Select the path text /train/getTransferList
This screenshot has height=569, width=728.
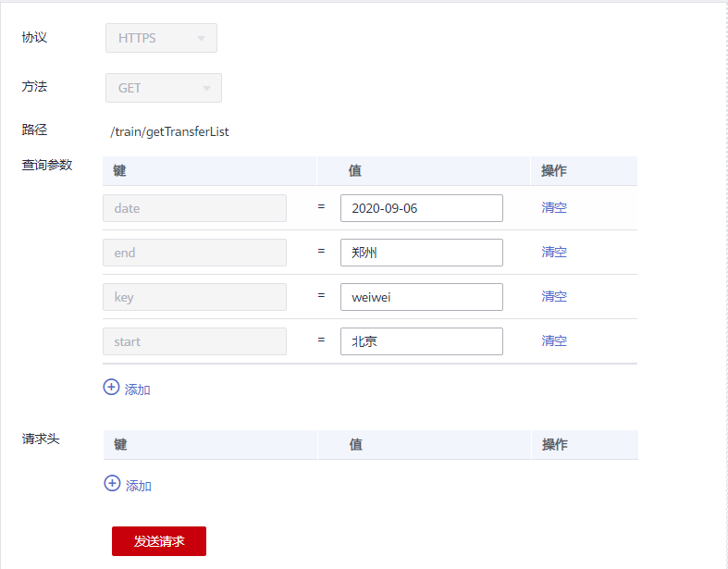point(169,132)
